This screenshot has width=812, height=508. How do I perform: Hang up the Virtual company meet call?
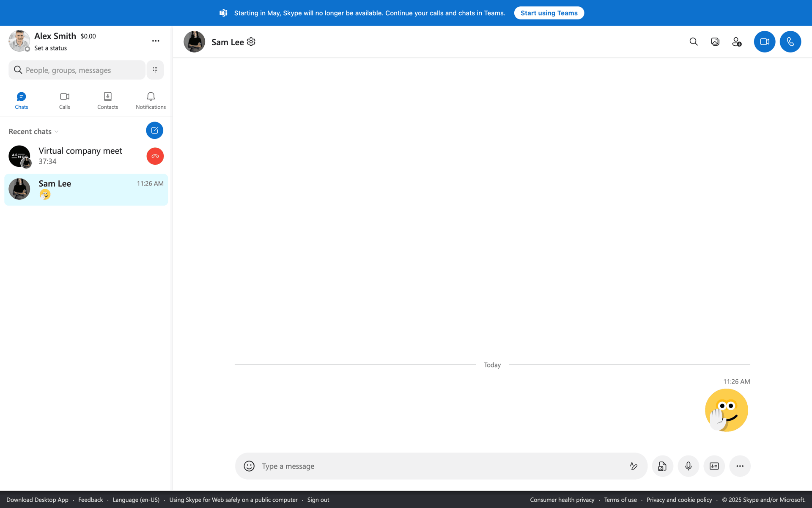[155, 156]
